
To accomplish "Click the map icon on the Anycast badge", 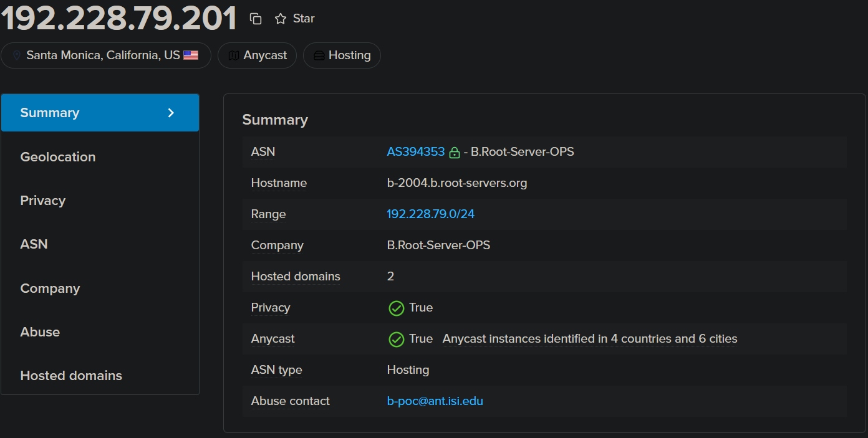I will tap(234, 55).
